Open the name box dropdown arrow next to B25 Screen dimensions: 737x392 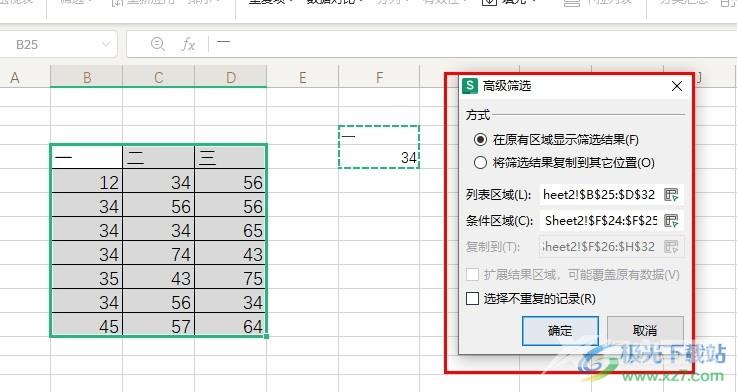coord(106,45)
